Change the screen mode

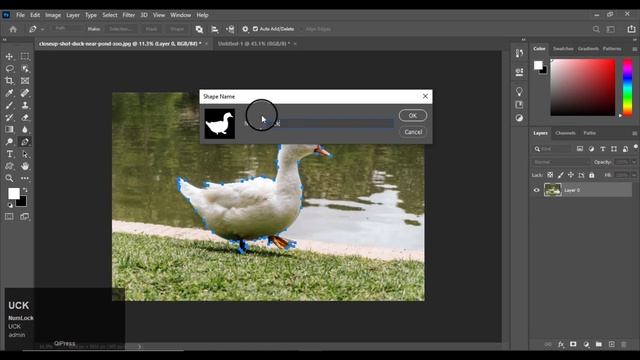(25, 217)
